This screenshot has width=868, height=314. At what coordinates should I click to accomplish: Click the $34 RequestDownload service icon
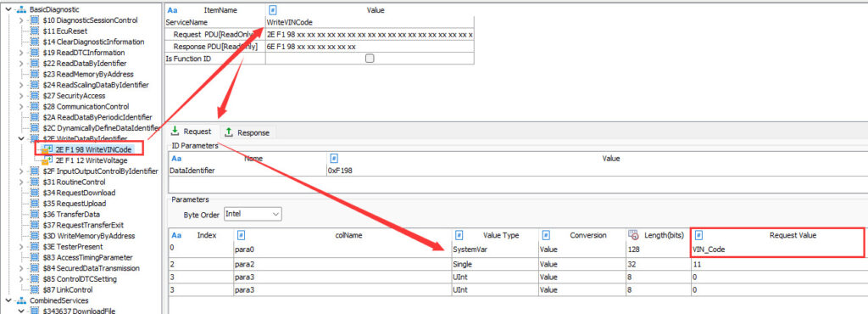34,193
